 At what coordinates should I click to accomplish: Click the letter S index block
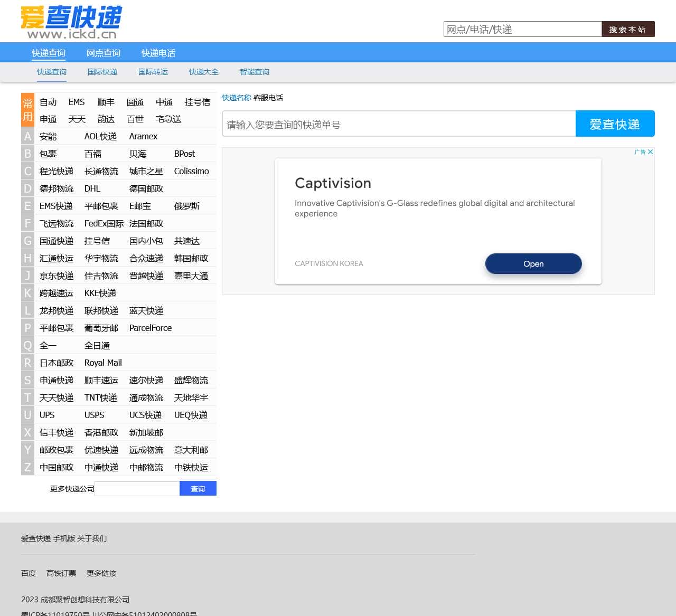tap(27, 381)
